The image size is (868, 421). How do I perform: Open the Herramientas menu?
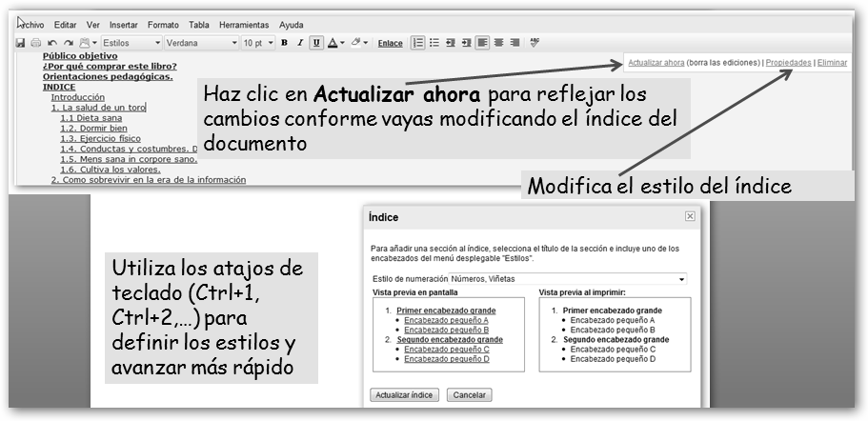click(x=242, y=24)
